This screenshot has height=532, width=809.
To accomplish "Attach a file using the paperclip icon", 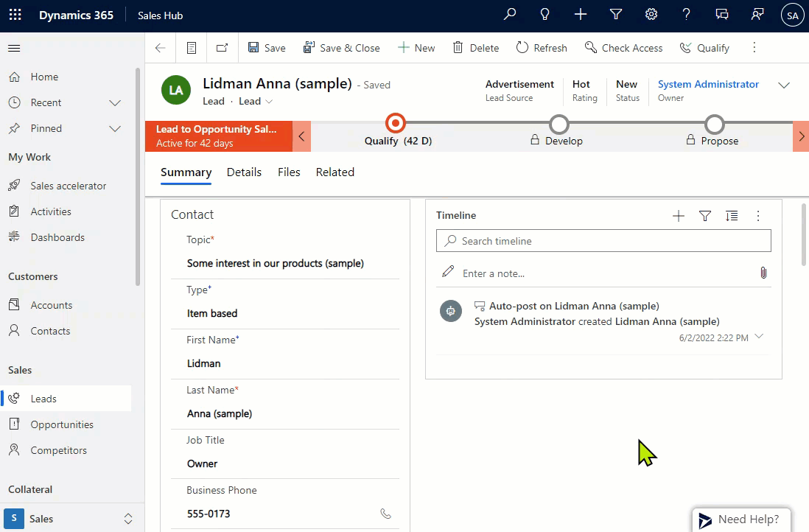I will coord(763,273).
